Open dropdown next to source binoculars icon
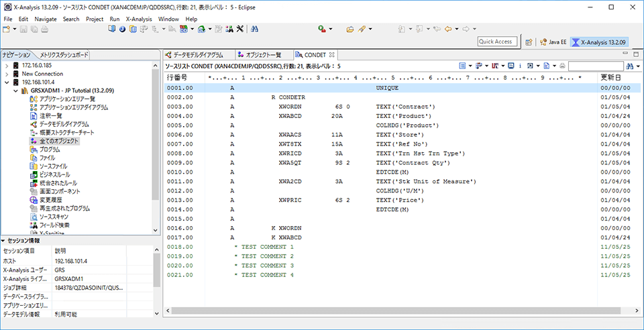Screen dimensions: 644x330 [x=638, y=66]
